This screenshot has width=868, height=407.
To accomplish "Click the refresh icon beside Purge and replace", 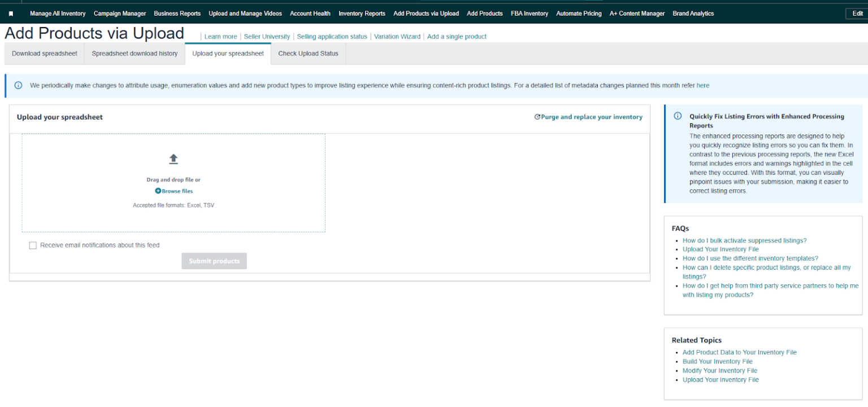I will click(x=537, y=116).
